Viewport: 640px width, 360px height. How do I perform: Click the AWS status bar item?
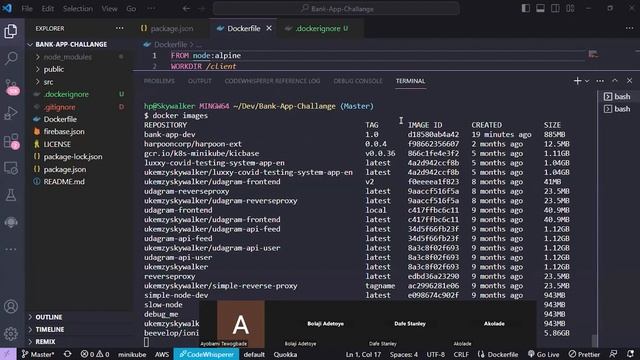[162, 354]
